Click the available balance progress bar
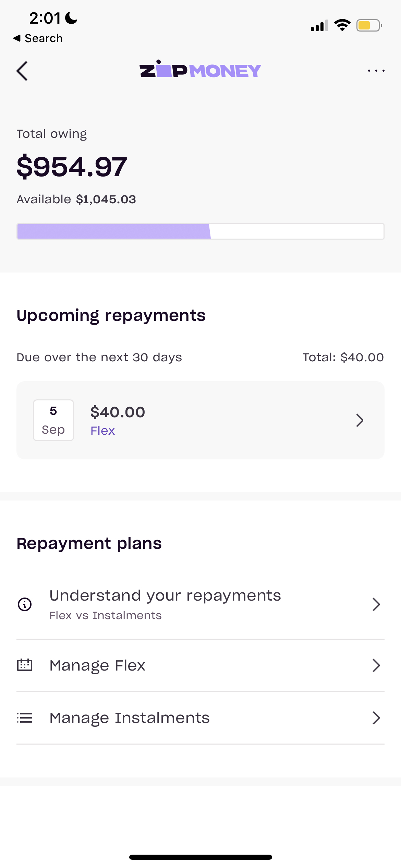The width and height of the screenshot is (401, 868). click(x=200, y=231)
